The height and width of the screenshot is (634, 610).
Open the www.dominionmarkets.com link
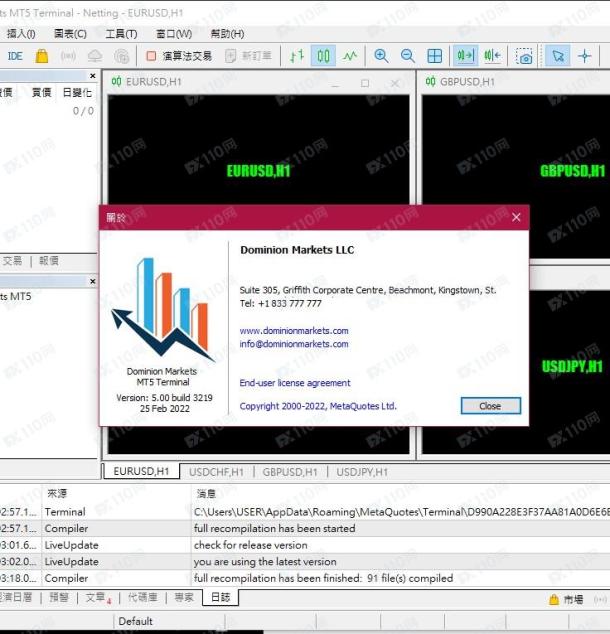click(294, 331)
